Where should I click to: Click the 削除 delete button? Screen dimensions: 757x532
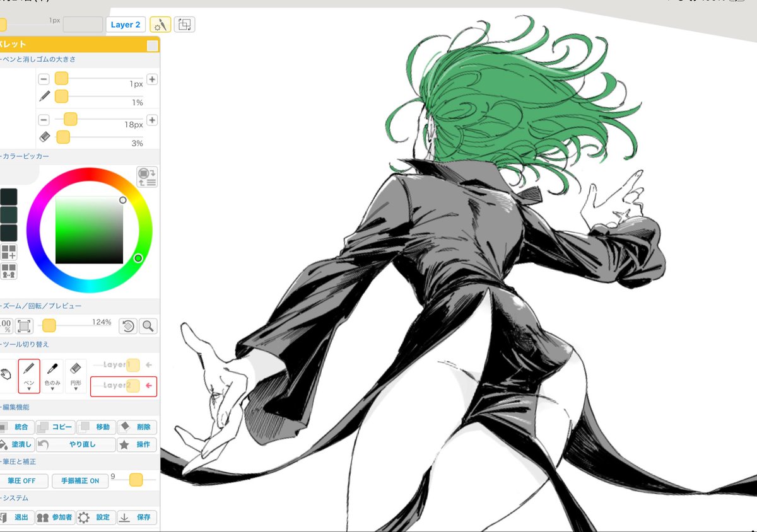point(137,427)
